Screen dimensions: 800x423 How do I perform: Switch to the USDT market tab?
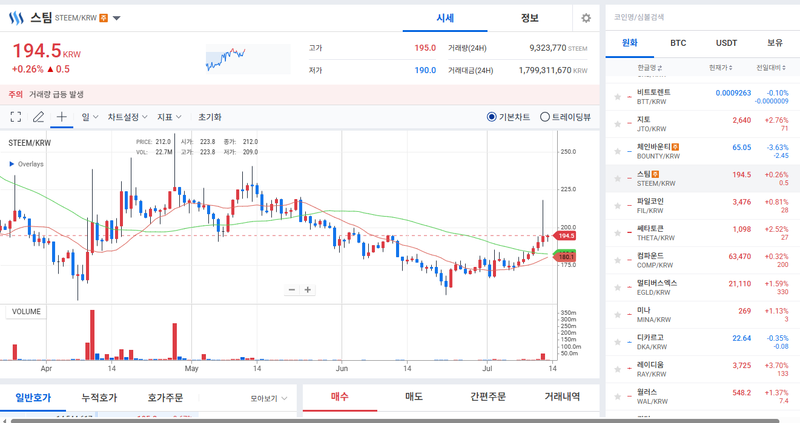pyautogui.click(x=726, y=43)
